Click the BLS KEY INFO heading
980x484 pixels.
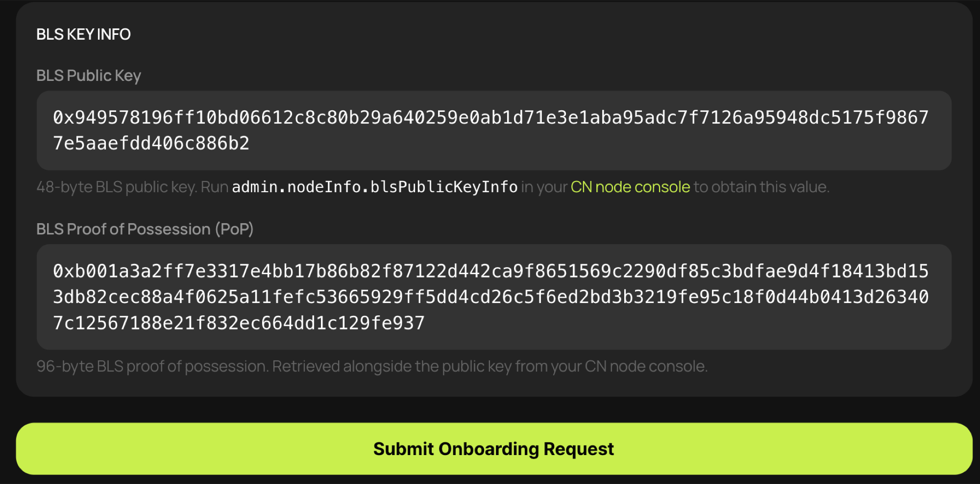pos(83,34)
